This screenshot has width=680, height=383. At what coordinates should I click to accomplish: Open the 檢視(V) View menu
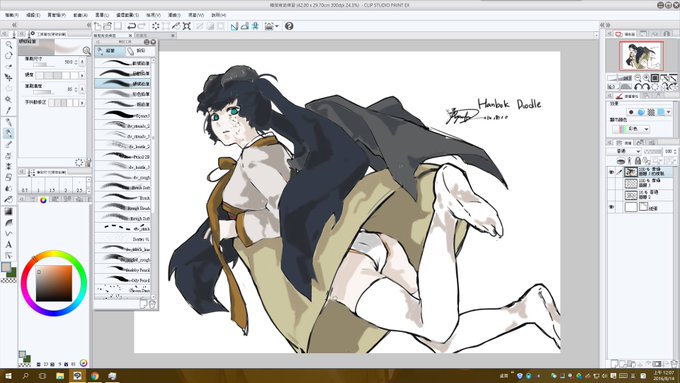(x=153, y=15)
